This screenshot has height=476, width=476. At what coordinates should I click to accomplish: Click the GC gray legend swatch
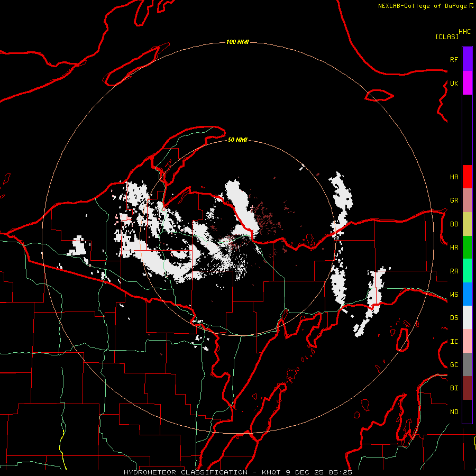coord(467,364)
